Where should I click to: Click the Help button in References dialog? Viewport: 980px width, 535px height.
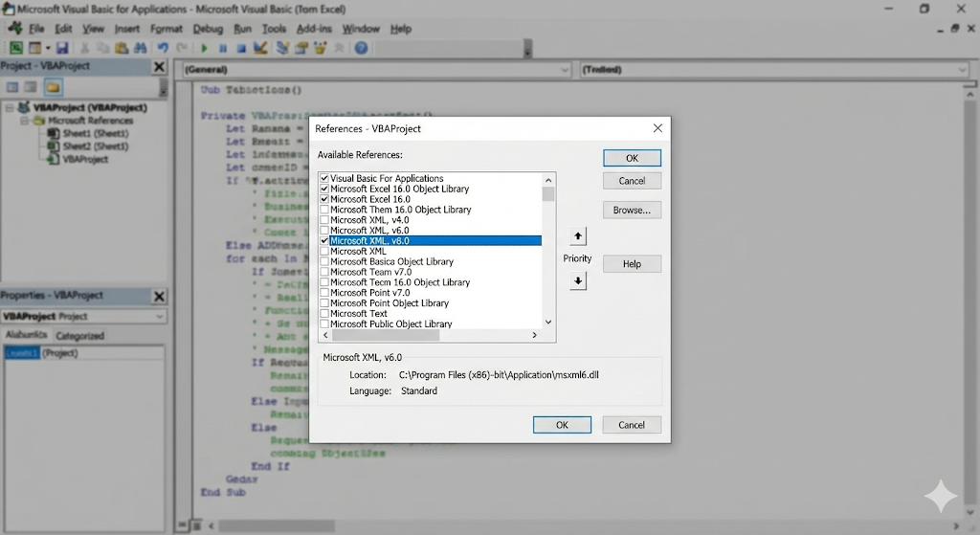click(x=632, y=264)
